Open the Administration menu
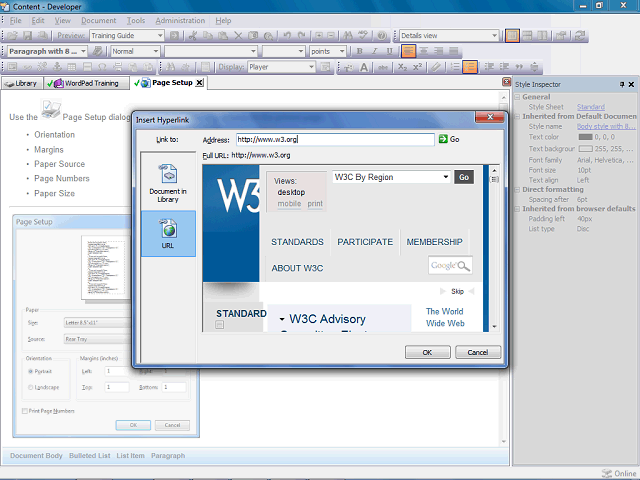The height and width of the screenshot is (480, 640). coord(180,20)
